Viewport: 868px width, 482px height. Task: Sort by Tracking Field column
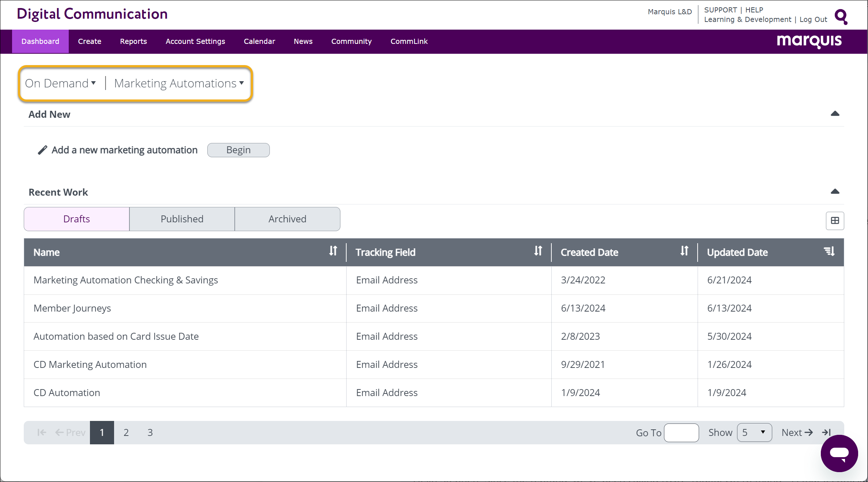coord(538,251)
